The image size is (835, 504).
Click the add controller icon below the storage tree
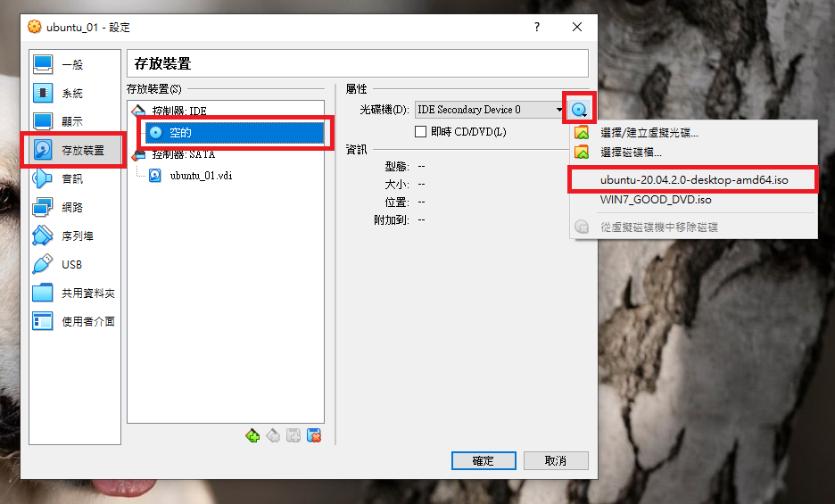coord(252,435)
